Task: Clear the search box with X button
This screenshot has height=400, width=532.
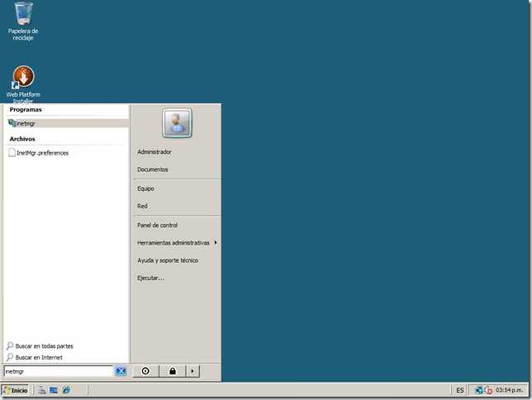Action: point(121,371)
